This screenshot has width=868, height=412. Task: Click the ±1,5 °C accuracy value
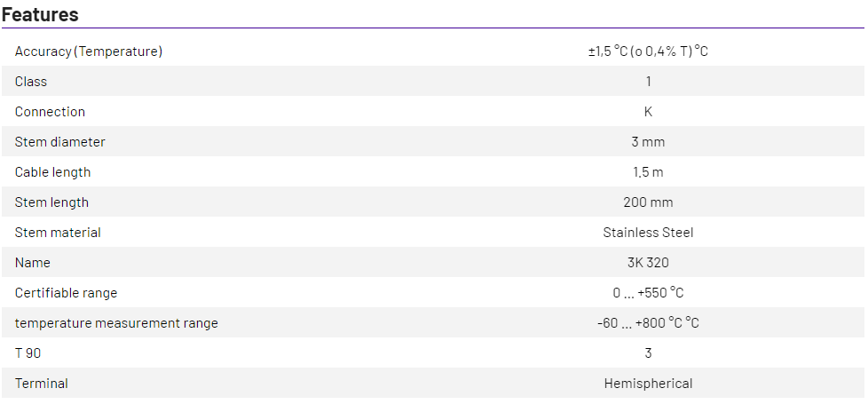[x=648, y=51]
